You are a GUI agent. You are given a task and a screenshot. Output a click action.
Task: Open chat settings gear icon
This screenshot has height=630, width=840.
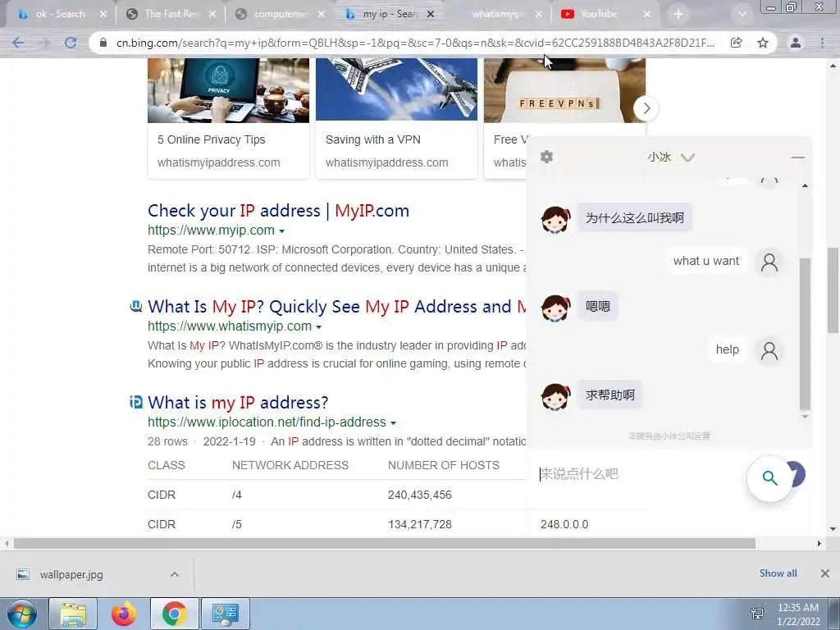pos(546,157)
